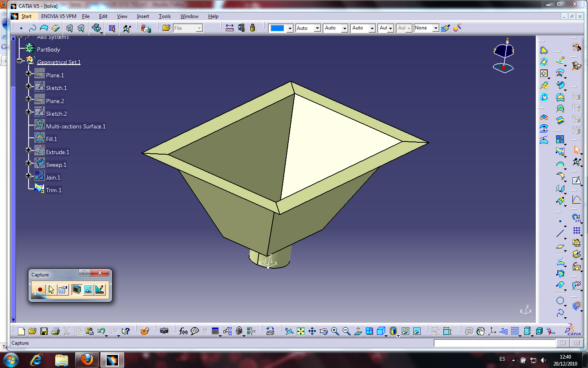Image resolution: width=588 pixels, height=368 pixels.
Task: Click the What's This help icon
Action: pyautogui.click(x=126, y=331)
